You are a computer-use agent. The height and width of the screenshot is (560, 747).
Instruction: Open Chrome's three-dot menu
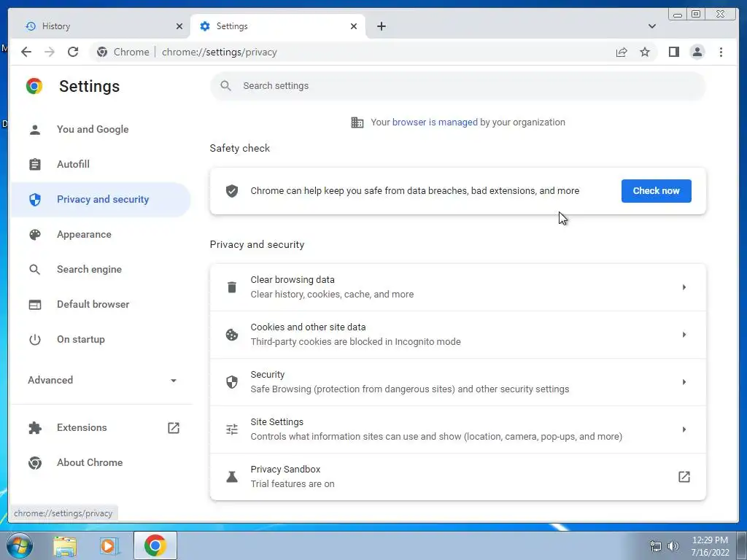click(721, 52)
